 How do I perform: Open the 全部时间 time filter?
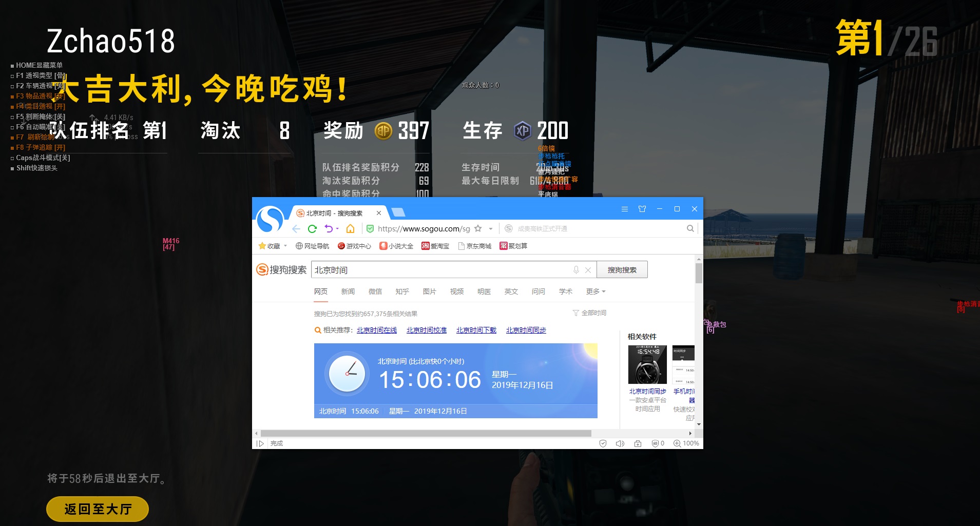[x=589, y=313]
